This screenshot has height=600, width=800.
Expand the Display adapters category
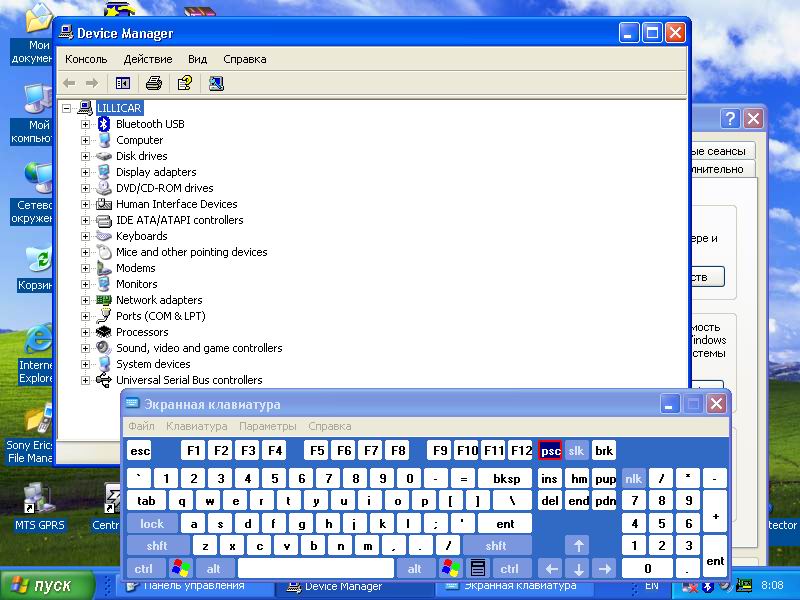[x=86, y=172]
